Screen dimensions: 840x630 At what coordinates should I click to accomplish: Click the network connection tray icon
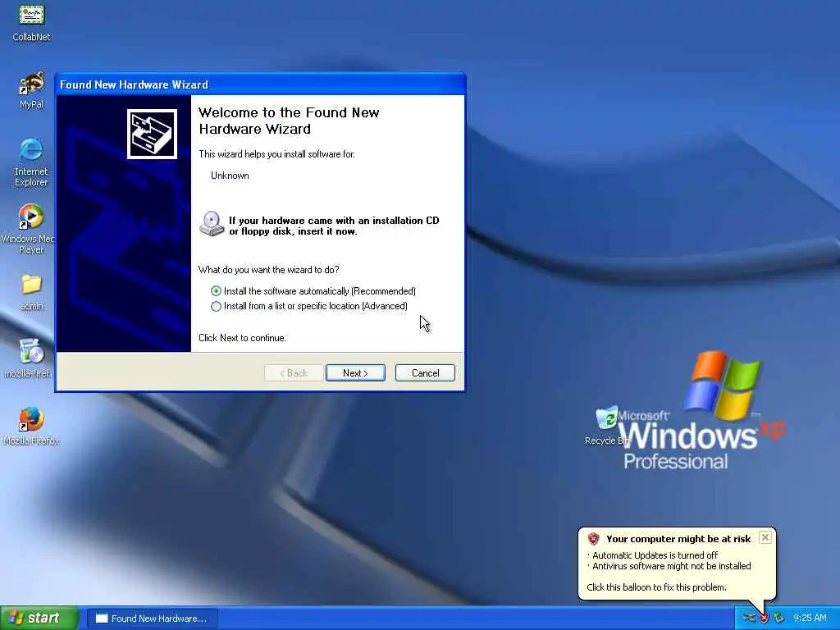[x=749, y=619]
